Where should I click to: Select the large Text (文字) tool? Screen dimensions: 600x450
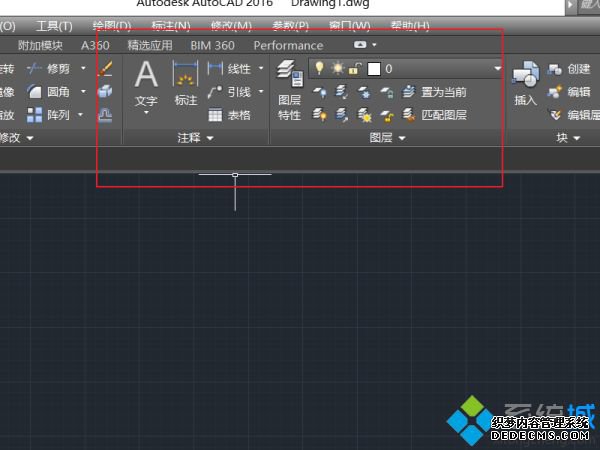pyautogui.click(x=146, y=83)
